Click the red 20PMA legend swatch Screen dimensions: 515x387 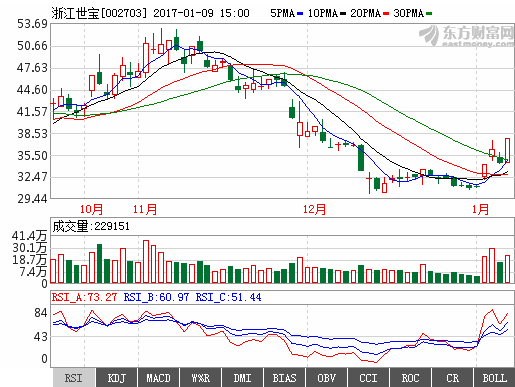[386, 14]
